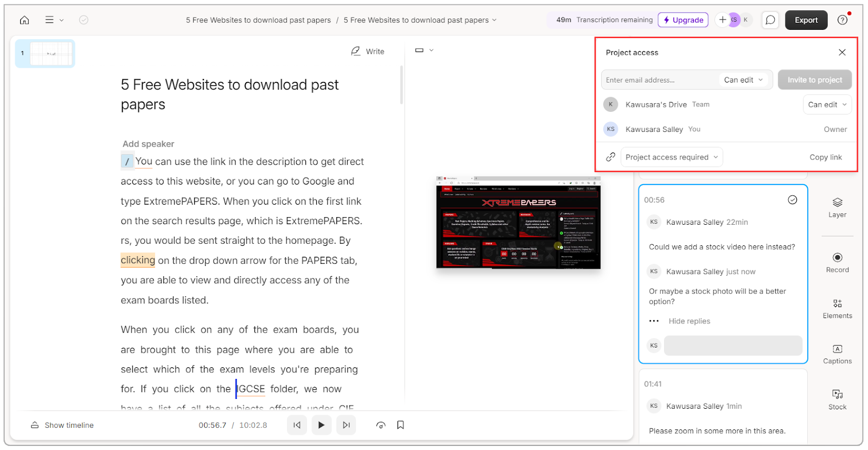Screen dimensions: 868x450
Task: Open 'Project access required' dropdown
Action: [x=672, y=157]
